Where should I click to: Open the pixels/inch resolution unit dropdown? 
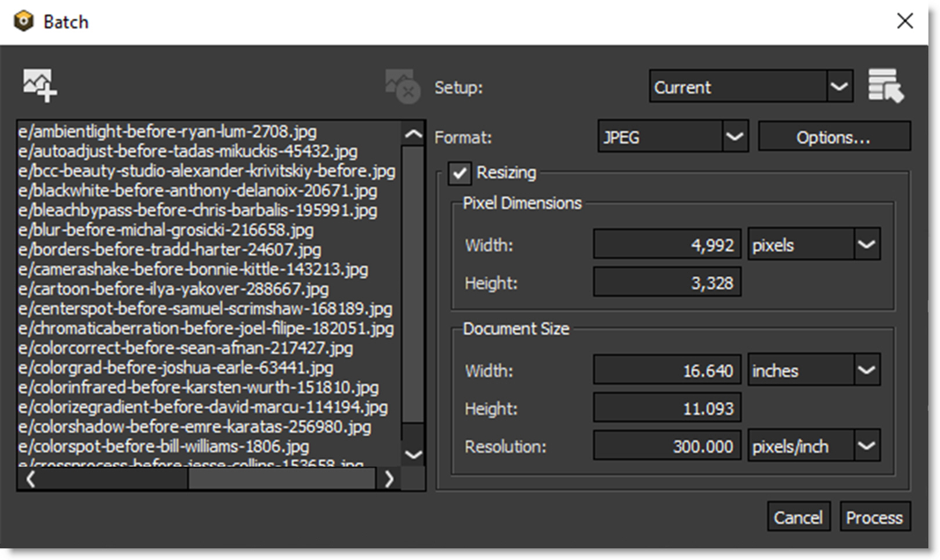(814, 446)
